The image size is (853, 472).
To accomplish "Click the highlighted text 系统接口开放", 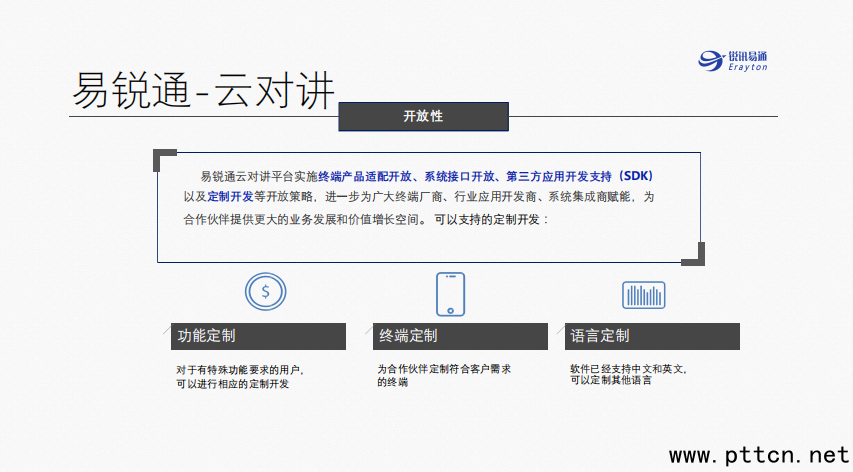I will click(x=459, y=176).
